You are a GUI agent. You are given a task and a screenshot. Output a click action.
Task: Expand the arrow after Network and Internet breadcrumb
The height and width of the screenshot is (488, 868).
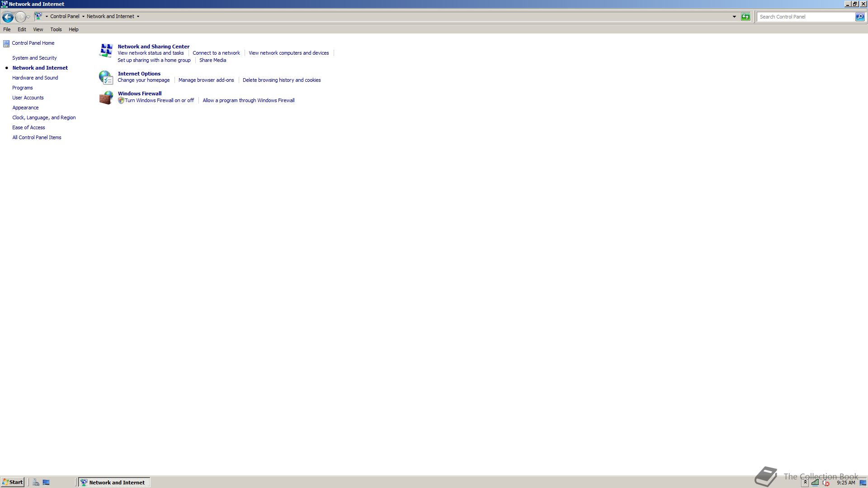click(x=138, y=17)
